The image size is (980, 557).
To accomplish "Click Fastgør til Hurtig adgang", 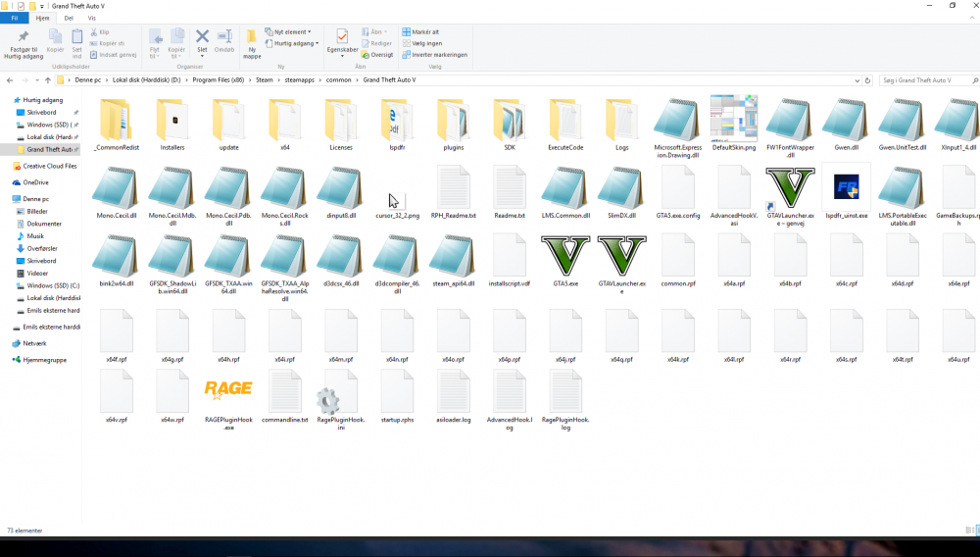I will pos(24,44).
